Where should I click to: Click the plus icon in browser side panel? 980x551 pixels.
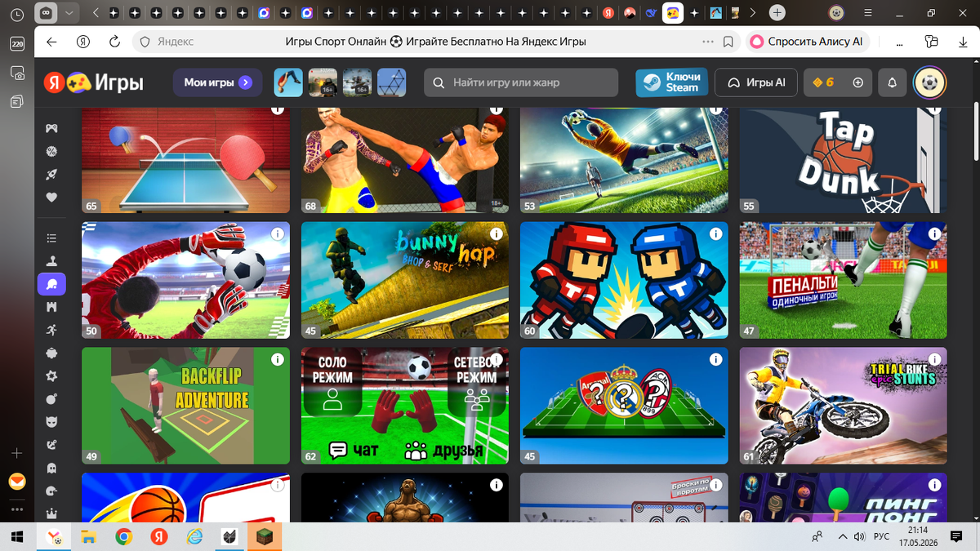click(x=17, y=452)
